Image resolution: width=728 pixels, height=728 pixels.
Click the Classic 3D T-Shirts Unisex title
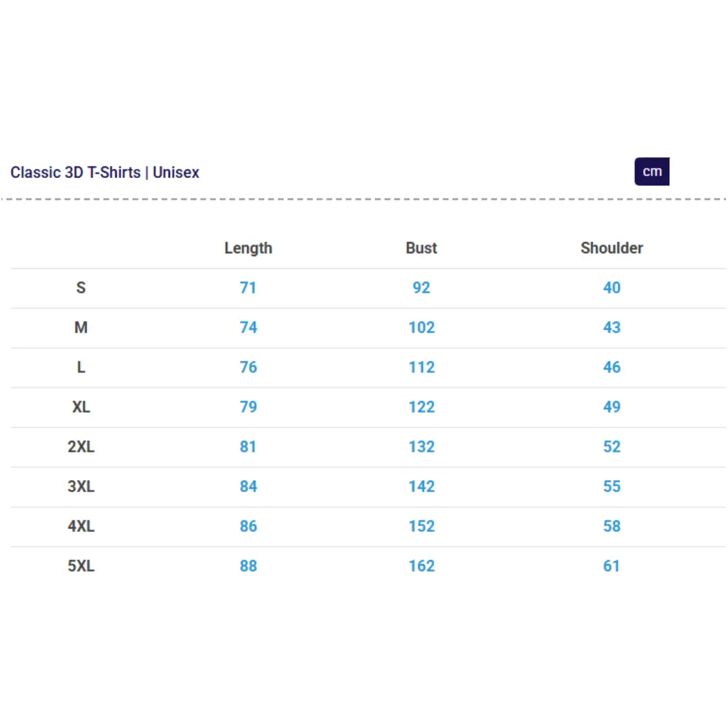pos(104,172)
